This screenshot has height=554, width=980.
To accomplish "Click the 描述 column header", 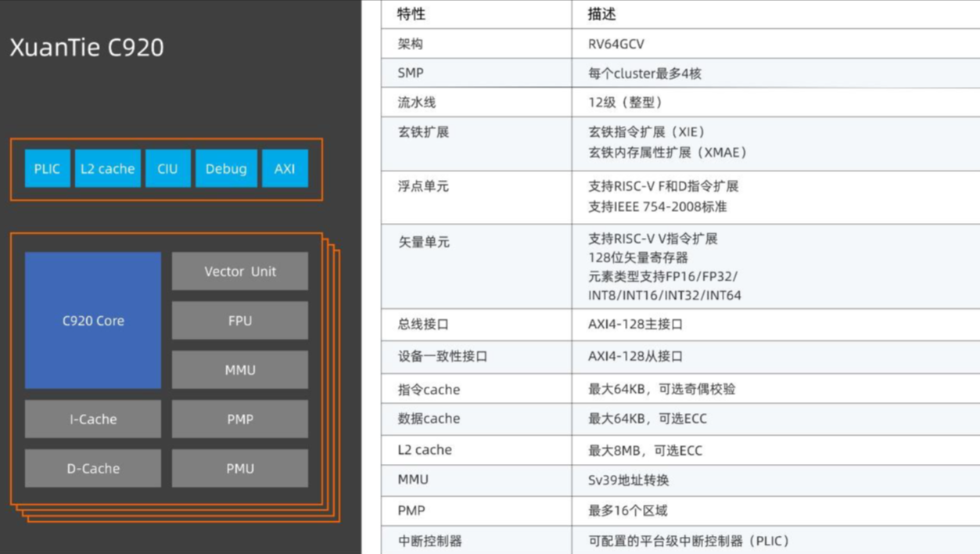I will 602,14.
